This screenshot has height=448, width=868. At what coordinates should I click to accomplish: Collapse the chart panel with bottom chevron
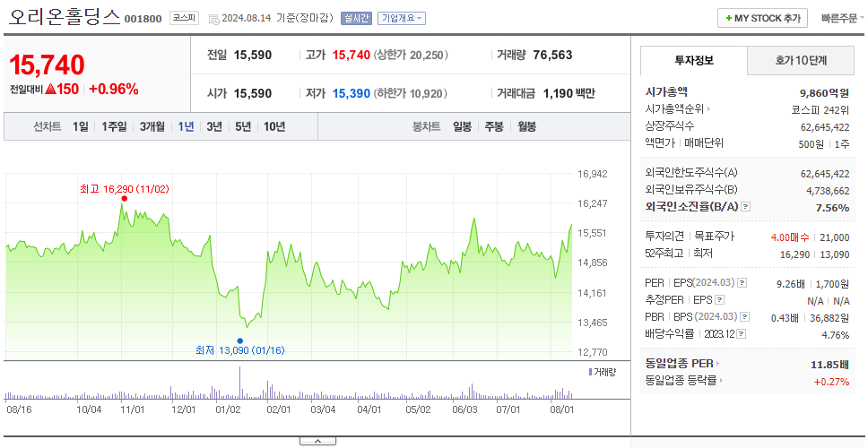point(317,441)
